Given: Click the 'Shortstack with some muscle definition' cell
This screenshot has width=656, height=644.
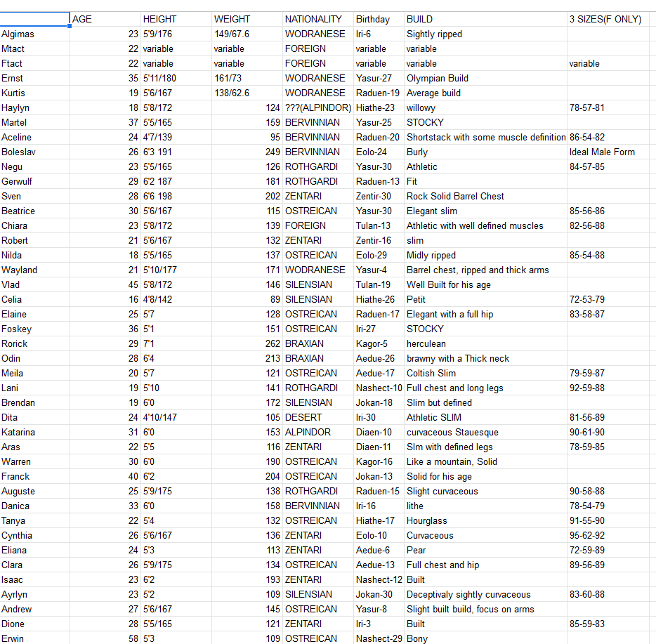Looking at the screenshot, I should tap(486, 137).
